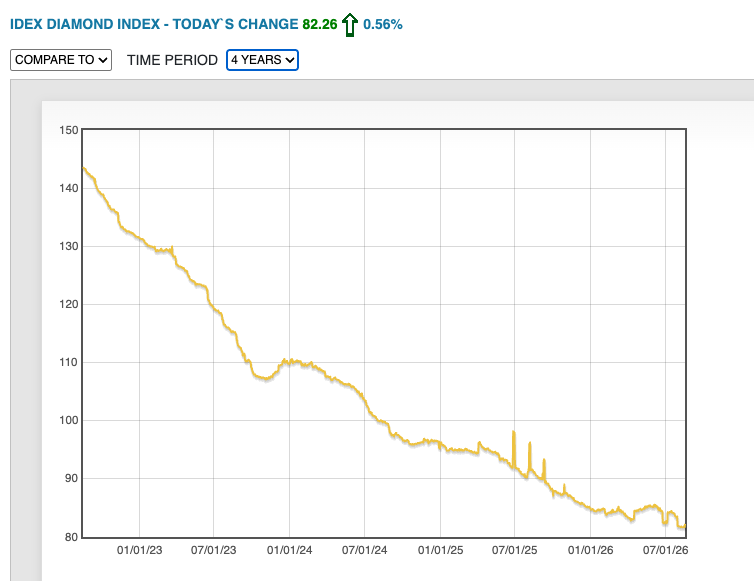Click the 140 y-axis label
Image resolution: width=754 pixels, height=581 pixels.
pos(69,188)
